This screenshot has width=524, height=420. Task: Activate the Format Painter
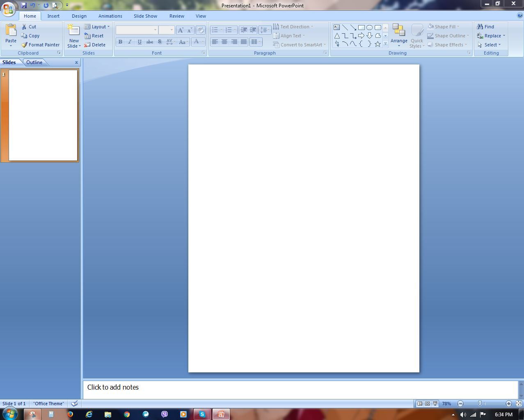pyautogui.click(x=41, y=45)
